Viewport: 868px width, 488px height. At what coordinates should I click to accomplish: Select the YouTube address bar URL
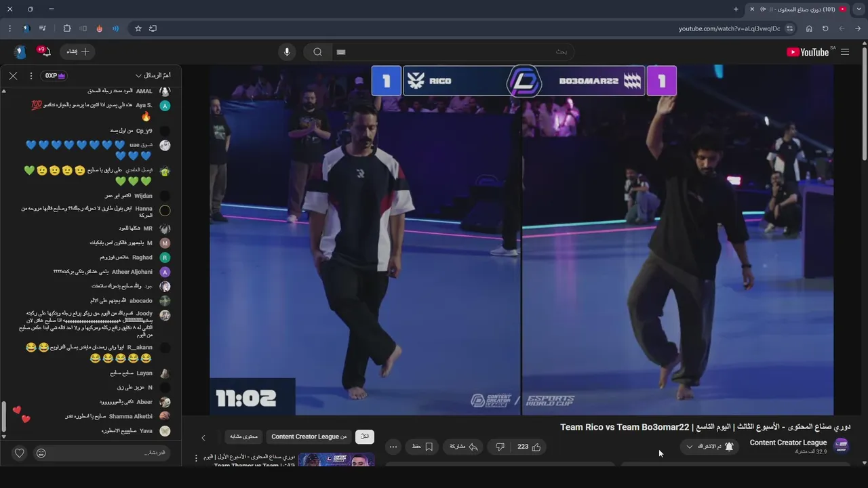729,28
